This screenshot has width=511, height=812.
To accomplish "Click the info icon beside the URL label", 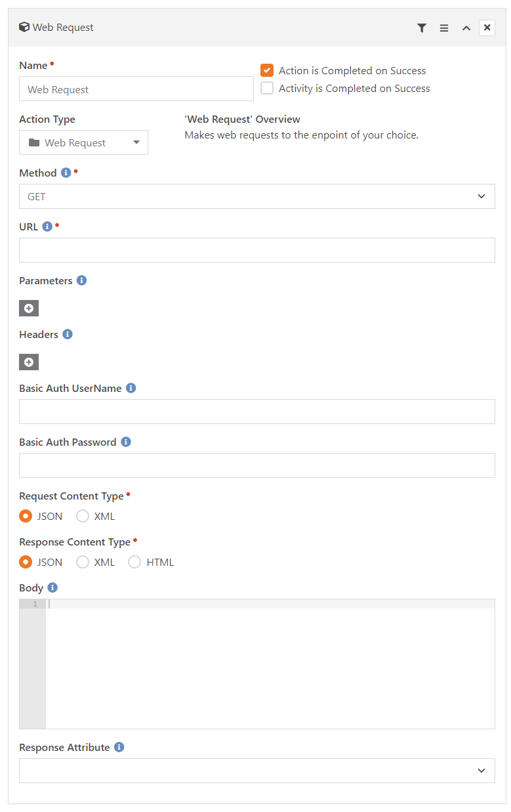I will 47,226.
